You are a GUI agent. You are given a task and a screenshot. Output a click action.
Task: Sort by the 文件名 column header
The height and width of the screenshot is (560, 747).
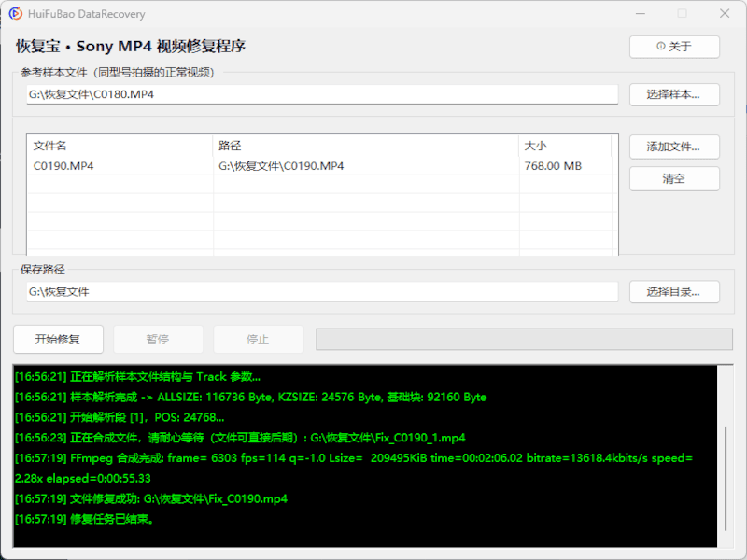120,146
